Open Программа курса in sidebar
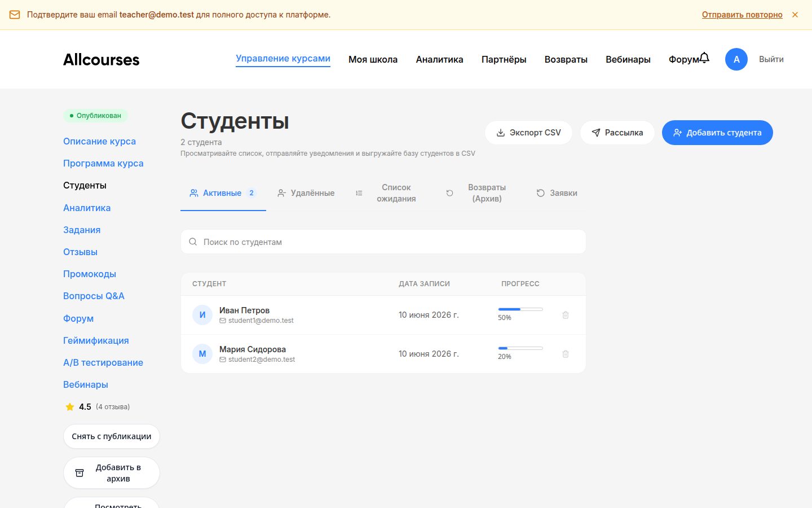Screen dimensions: 812x508 pos(103,163)
